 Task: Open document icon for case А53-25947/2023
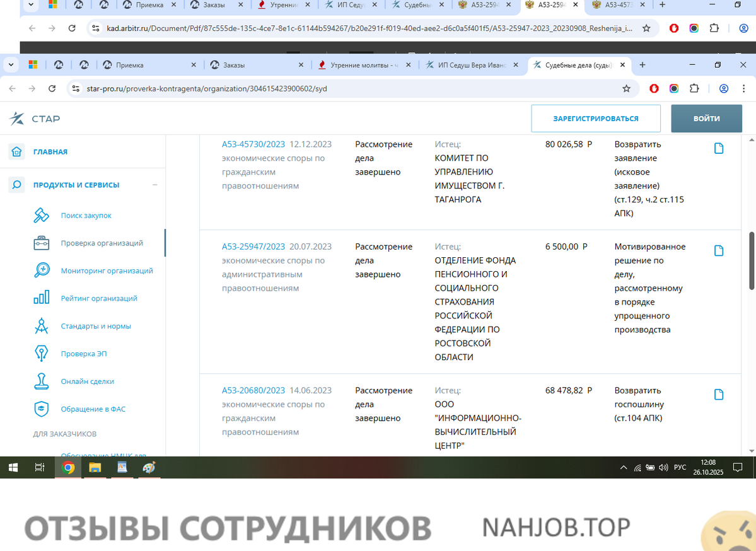pos(718,251)
